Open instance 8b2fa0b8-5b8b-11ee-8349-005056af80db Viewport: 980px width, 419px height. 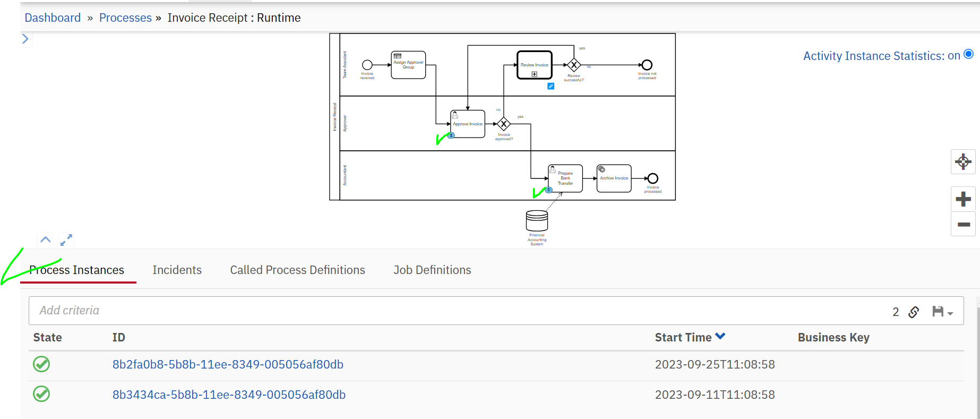[228, 364]
